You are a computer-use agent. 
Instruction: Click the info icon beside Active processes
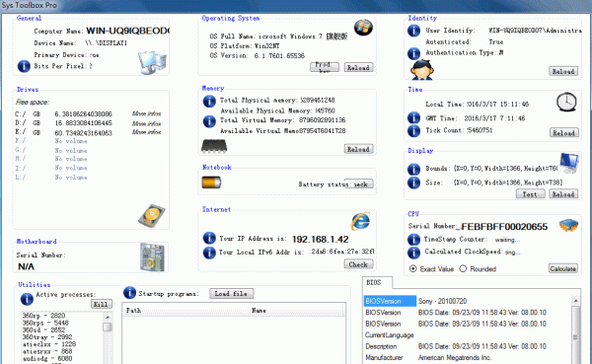click(27, 299)
